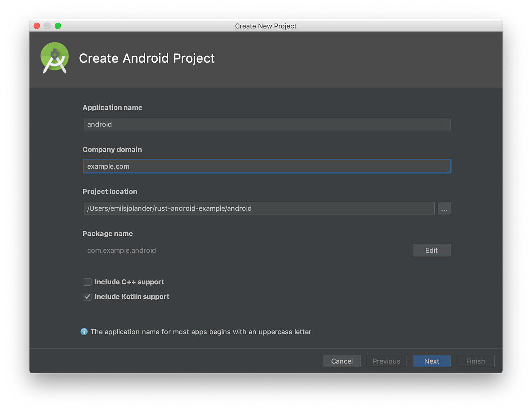
Task: Click the green zoom window button
Action: tap(58, 26)
